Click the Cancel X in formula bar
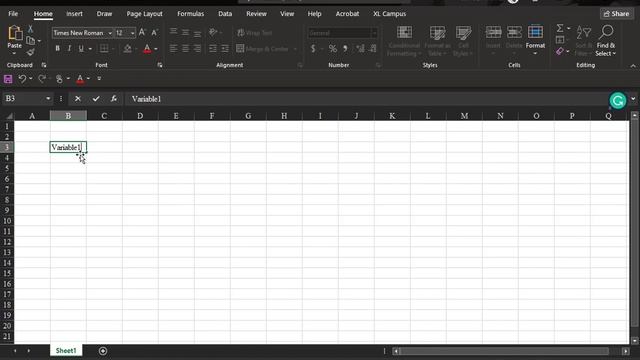The height and width of the screenshot is (360, 640). (78, 99)
